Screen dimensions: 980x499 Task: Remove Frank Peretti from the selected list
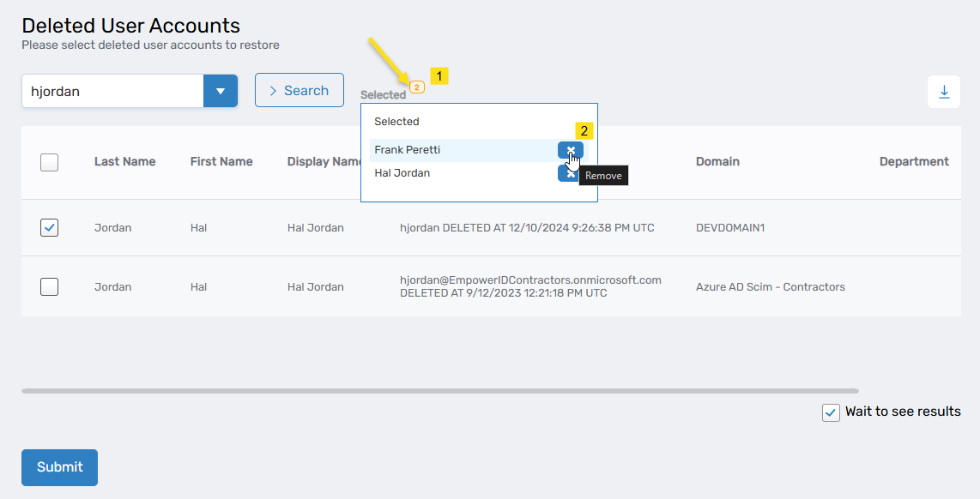click(570, 150)
